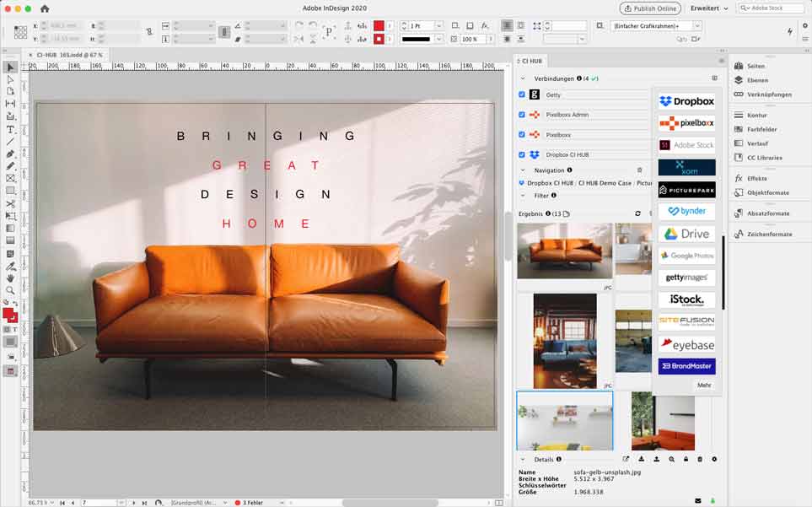Select the Scissors tool
812x507 pixels.
tap(11, 203)
